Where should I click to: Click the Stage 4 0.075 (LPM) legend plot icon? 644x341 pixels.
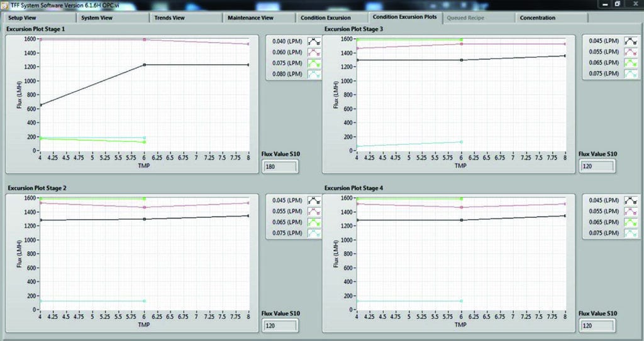pos(629,234)
